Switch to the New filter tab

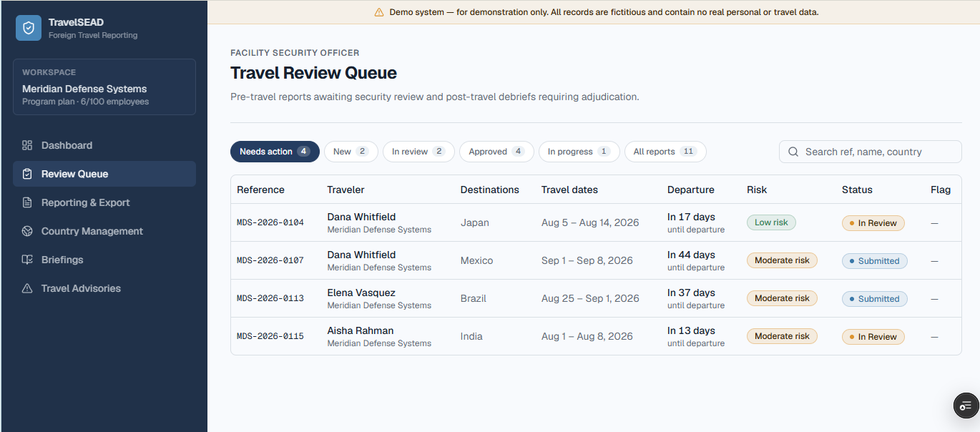coord(351,152)
